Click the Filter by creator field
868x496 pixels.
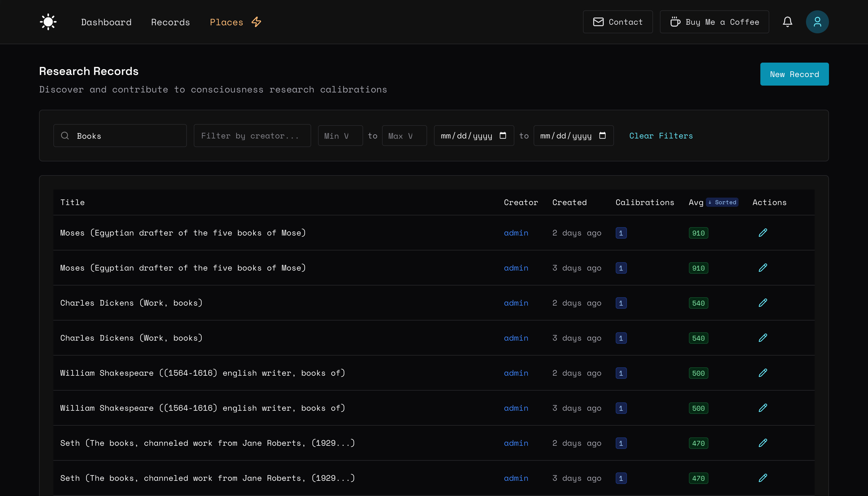coord(252,136)
